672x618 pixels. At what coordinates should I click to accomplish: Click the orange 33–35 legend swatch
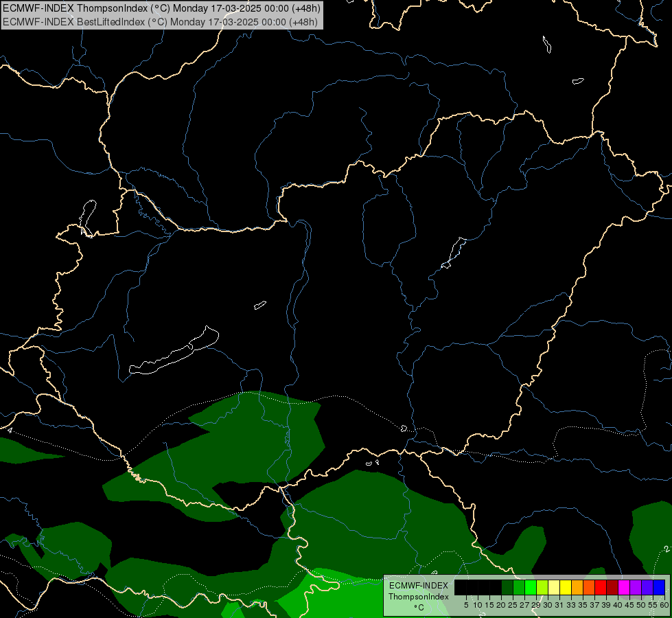point(577,587)
